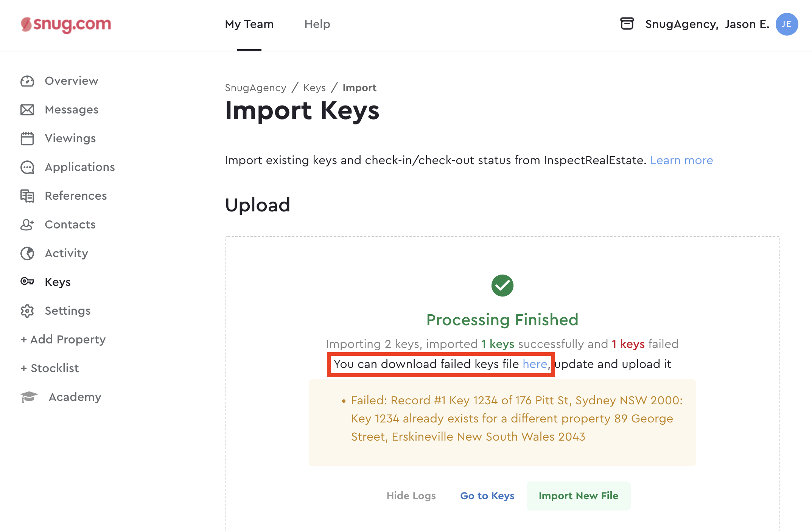This screenshot has width=812, height=531.
Task: Download failed keys file via here link
Action: click(x=535, y=364)
